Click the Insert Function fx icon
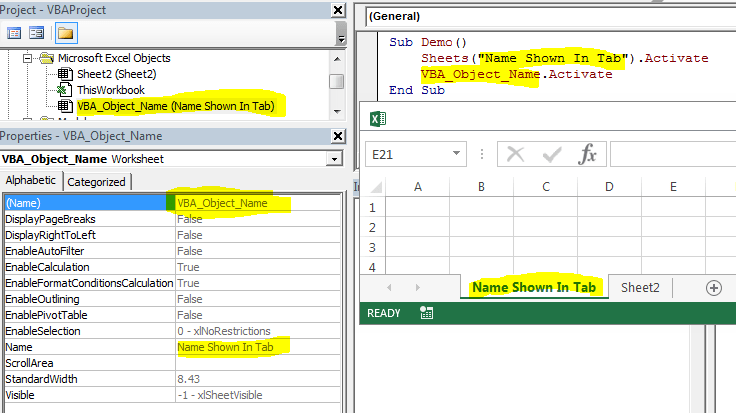The width and height of the screenshot is (736, 413). [x=587, y=154]
